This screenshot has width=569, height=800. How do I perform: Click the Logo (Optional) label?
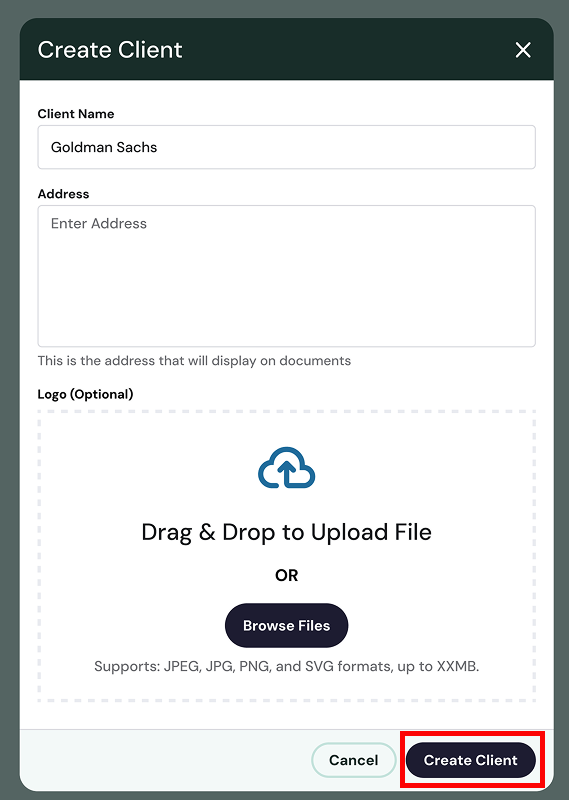(x=85, y=394)
